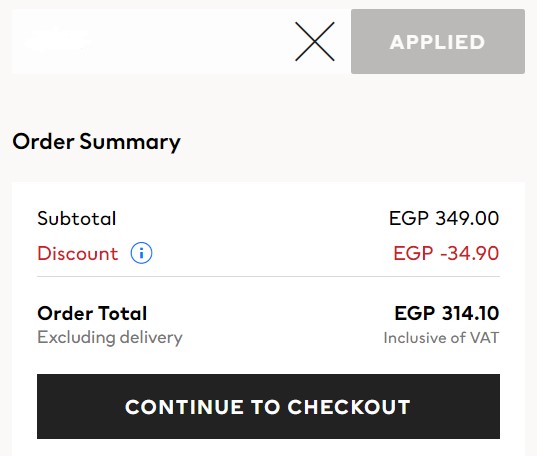Viewport: 537px width, 456px height.
Task: Click the greyed-out APPLIED button
Action: point(438,41)
